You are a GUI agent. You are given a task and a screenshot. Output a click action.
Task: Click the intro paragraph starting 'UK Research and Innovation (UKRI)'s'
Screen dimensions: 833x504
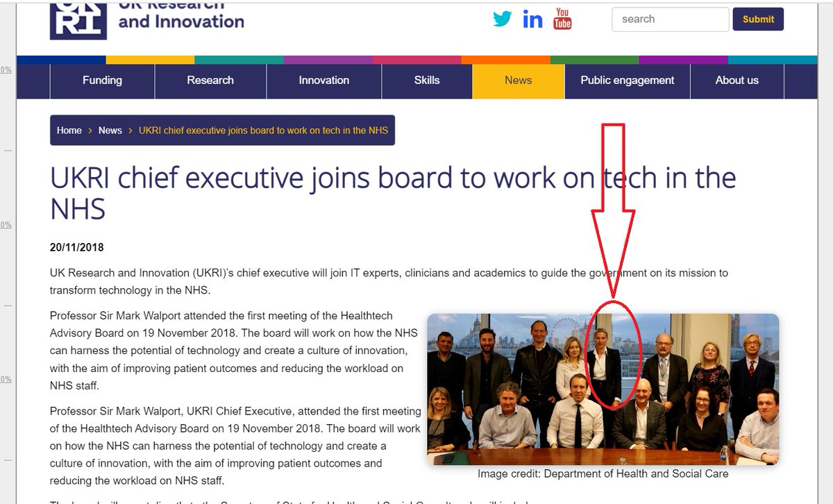click(389, 281)
